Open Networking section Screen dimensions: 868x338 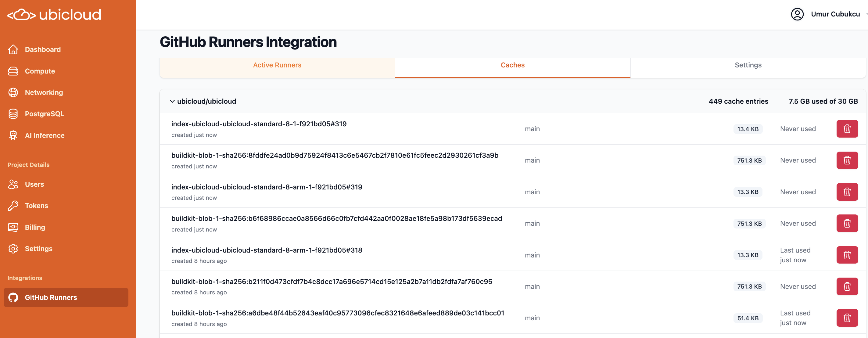44,92
